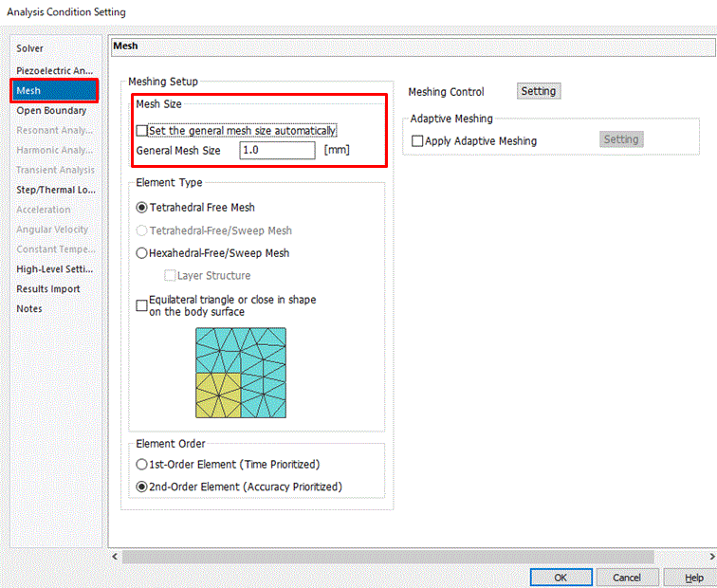Choose Hexahedral-Free/Sweep Mesh option
Image resolution: width=717 pixels, height=588 pixels.
point(141,253)
